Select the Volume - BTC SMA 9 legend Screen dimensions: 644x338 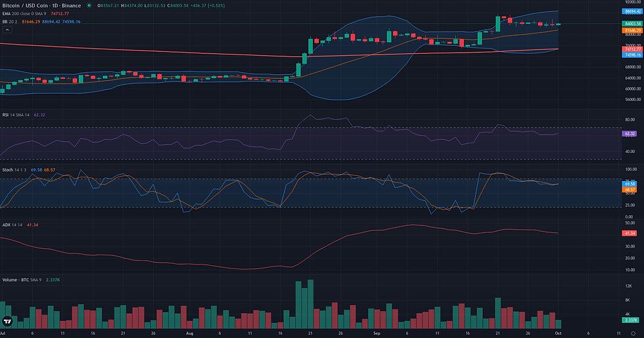[x=22, y=280]
